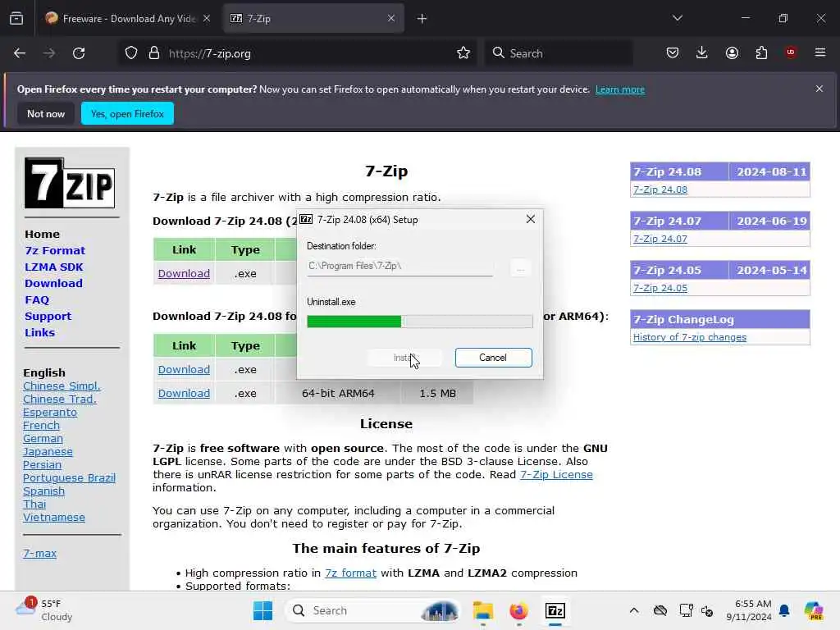Switch to the 7-Zip tab
840x630 pixels.
tap(313, 19)
